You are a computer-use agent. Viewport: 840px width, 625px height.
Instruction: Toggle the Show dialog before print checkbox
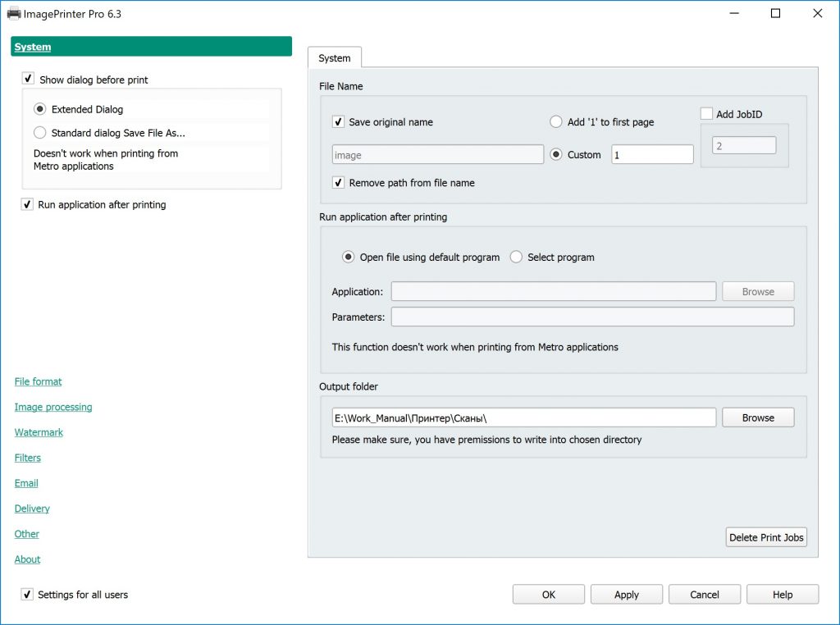pyautogui.click(x=28, y=80)
